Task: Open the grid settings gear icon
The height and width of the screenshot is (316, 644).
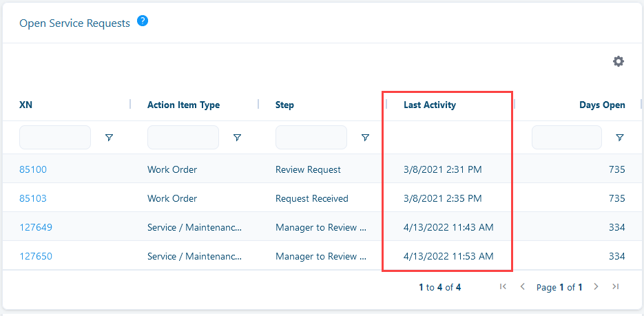Action: coord(619,61)
